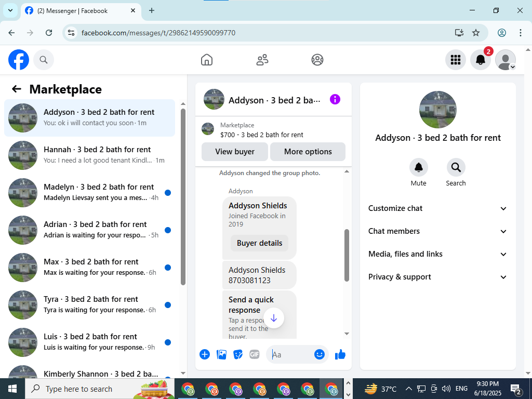Screen dimensions: 532x399
Task: Open Max 3 bed 2 bath conversation
Action: click(89, 267)
